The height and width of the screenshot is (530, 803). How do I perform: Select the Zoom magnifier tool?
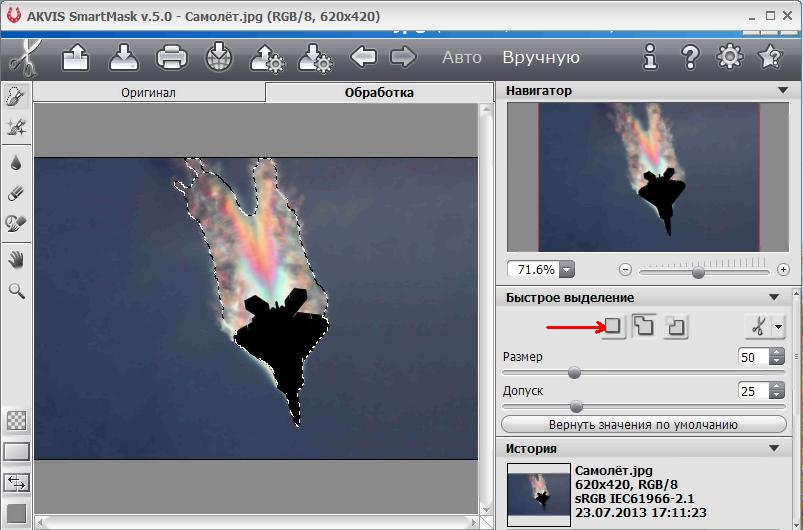pos(16,291)
